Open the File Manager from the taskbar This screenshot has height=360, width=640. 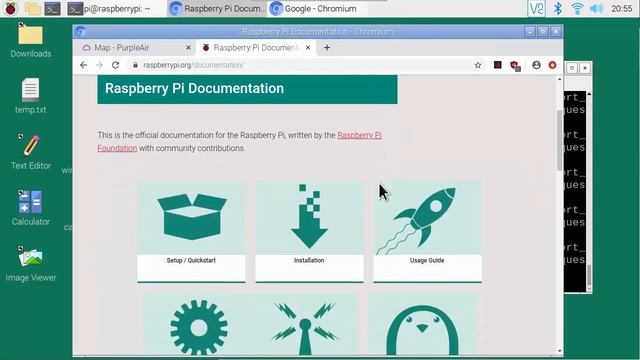[x=32, y=9]
